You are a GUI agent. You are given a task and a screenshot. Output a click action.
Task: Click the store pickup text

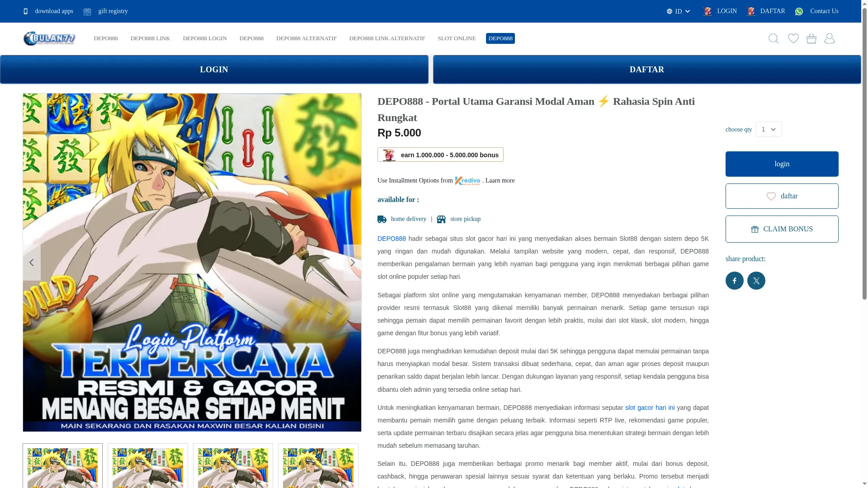465,219
